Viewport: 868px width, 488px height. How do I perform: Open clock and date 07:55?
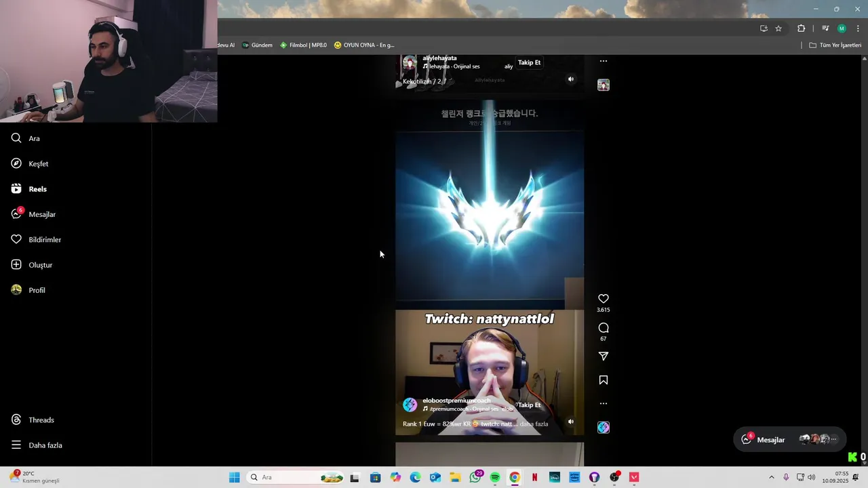835,477
